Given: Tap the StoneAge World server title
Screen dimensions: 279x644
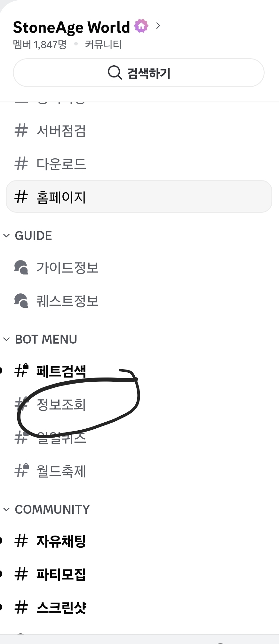Looking at the screenshot, I should 71,27.
